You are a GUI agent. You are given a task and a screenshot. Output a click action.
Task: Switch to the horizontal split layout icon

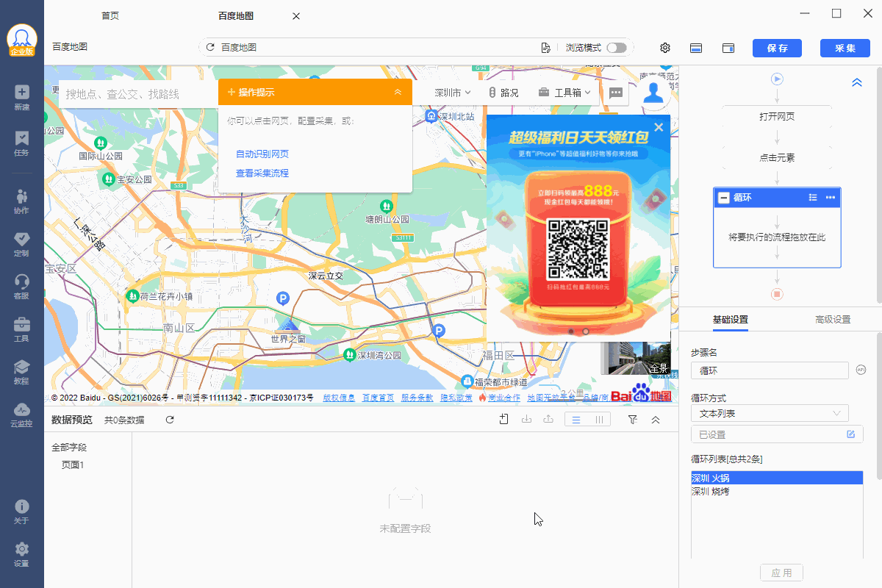(696, 48)
